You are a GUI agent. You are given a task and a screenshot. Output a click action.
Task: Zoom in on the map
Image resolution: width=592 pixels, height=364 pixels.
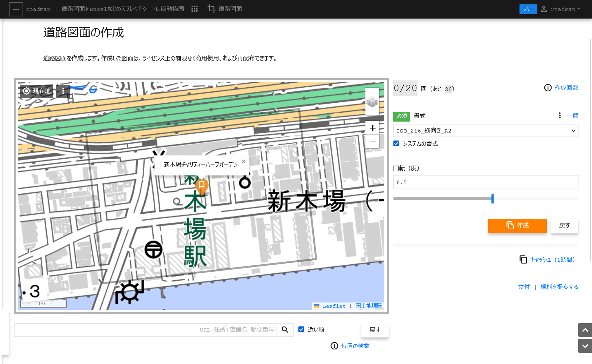pyautogui.click(x=372, y=128)
